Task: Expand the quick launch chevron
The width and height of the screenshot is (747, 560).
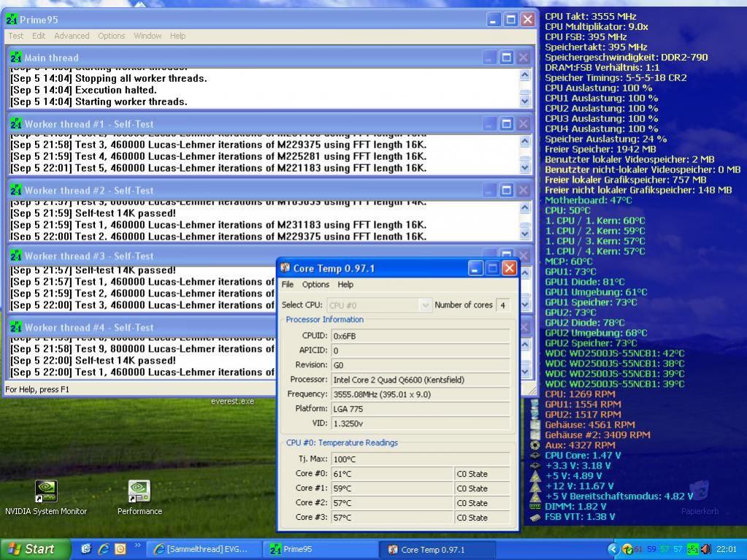Action: (138, 546)
